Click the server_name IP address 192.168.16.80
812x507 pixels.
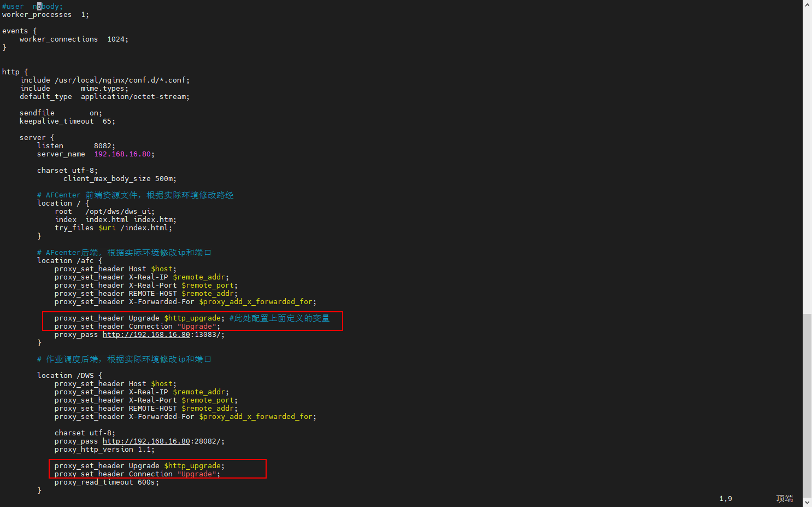(122, 154)
